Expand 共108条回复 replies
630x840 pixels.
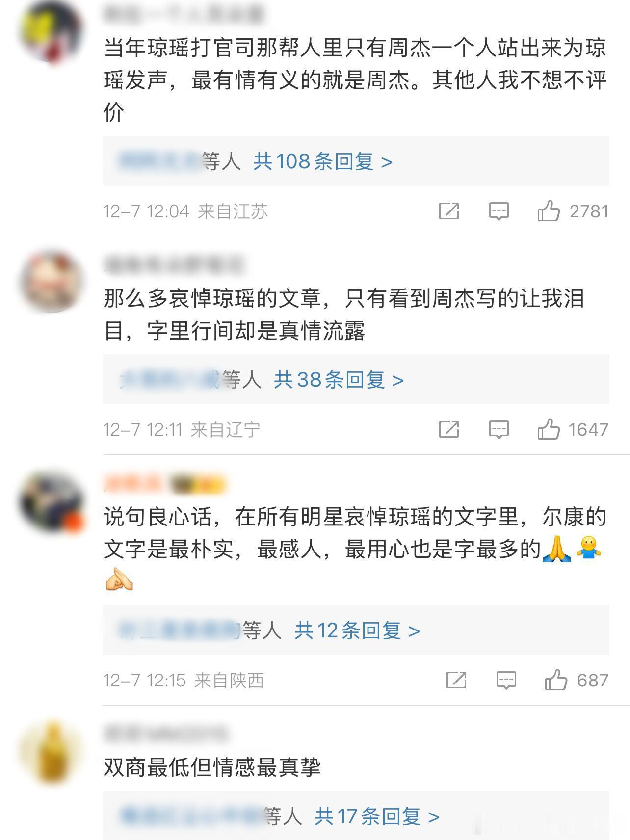323,161
